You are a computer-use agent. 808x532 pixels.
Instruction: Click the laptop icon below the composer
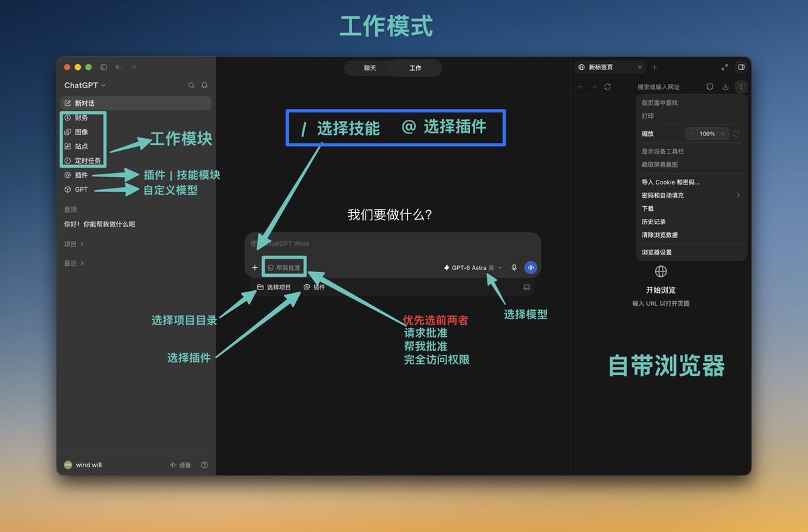[x=527, y=287]
